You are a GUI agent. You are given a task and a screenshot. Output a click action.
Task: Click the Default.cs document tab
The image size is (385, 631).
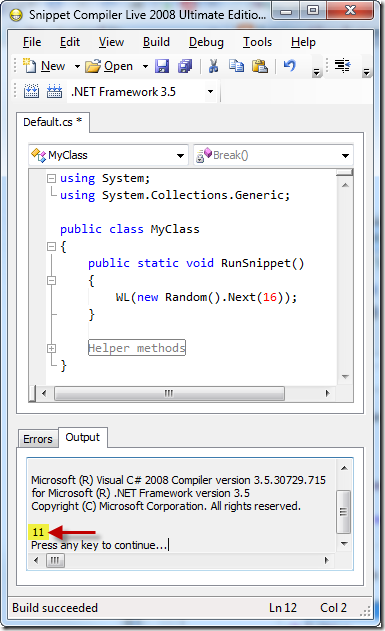coord(53,122)
